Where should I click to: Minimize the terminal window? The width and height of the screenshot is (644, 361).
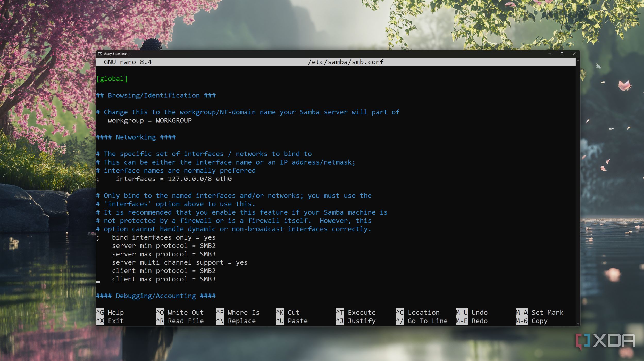point(550,54)
